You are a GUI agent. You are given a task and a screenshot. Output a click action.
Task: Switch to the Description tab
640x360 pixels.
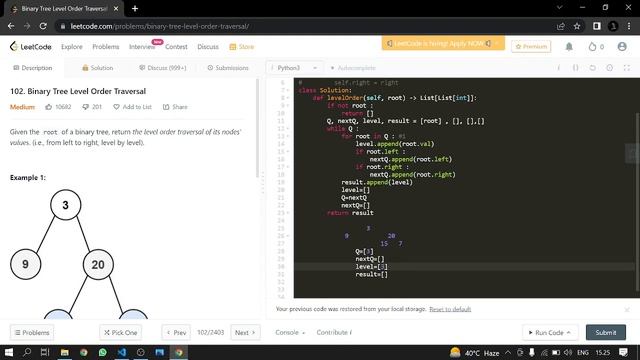33,68
